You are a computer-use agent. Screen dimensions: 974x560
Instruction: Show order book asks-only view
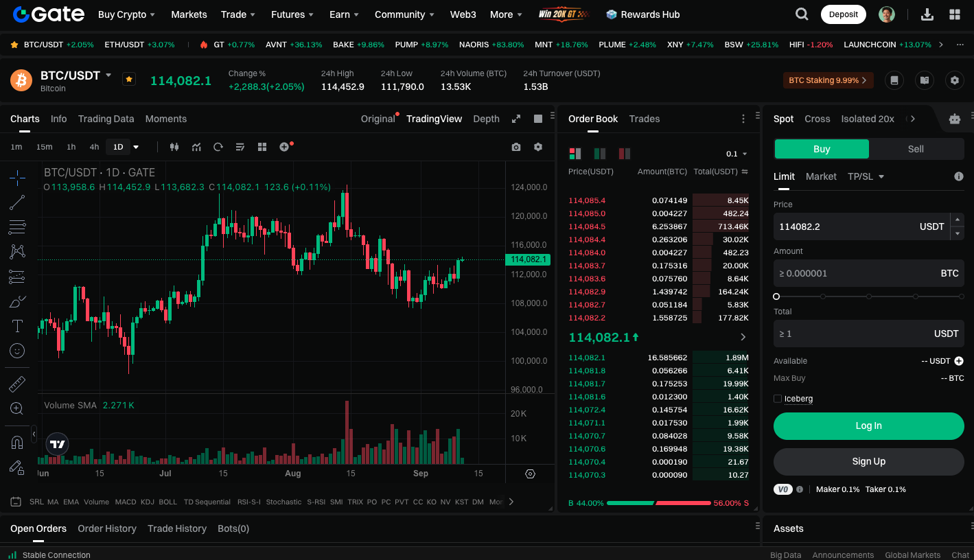[x=625, y=153]
